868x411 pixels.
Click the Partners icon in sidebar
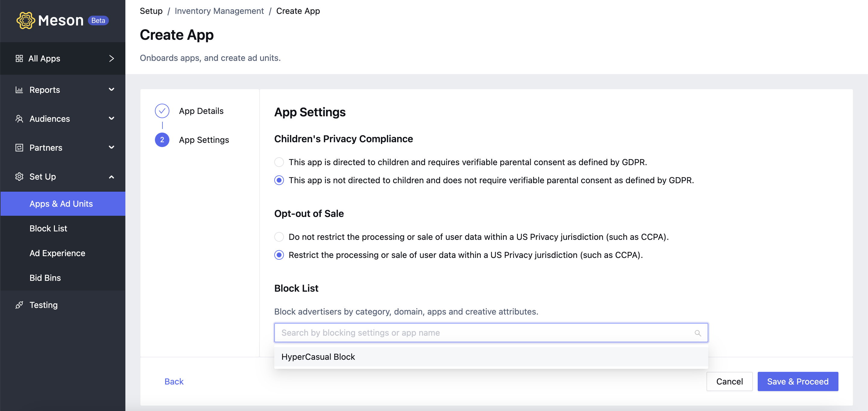click(x=19, y=148)
